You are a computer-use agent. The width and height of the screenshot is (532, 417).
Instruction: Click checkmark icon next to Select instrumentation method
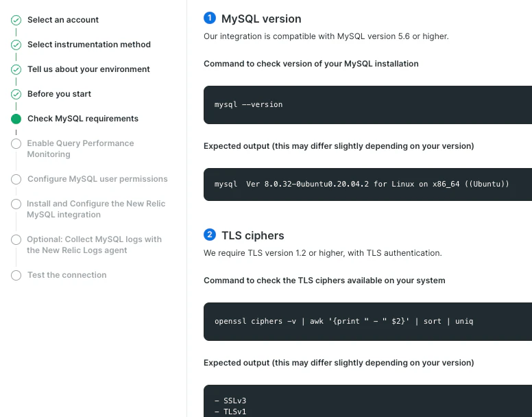pyautogui.click(x=16, y=45)
